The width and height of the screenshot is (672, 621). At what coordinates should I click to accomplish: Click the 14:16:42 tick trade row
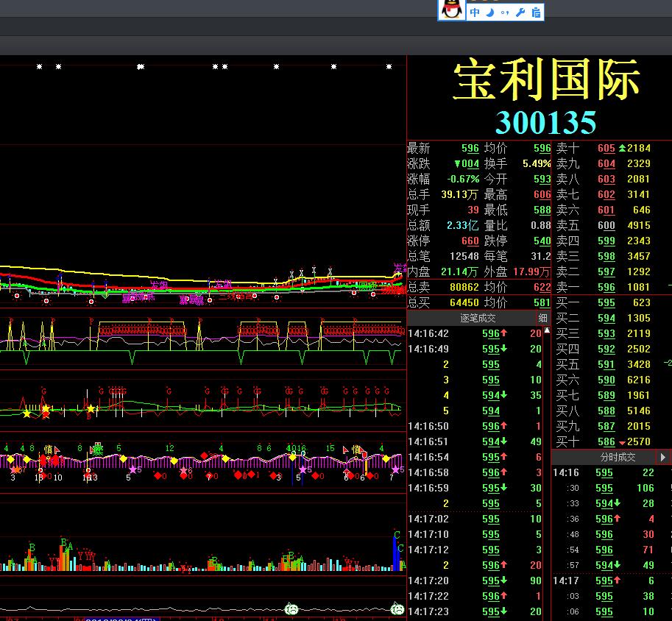(475, 333)
